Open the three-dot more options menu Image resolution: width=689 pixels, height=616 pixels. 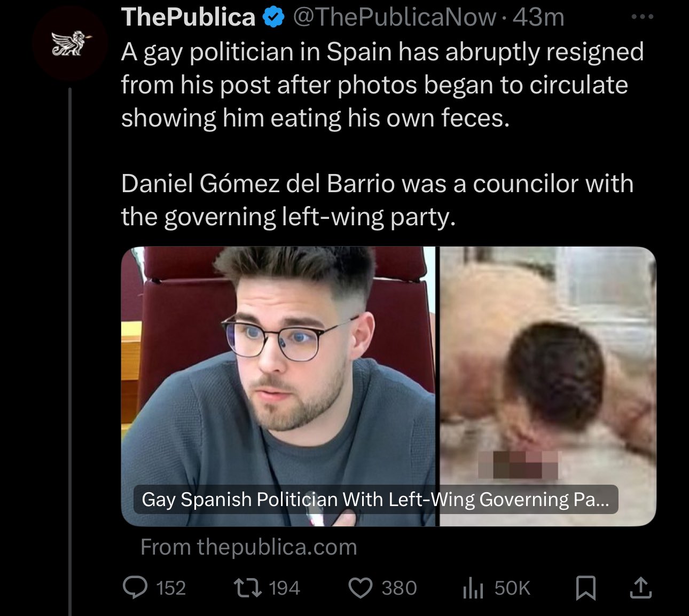pyautogui.click(x=642, y=17)
